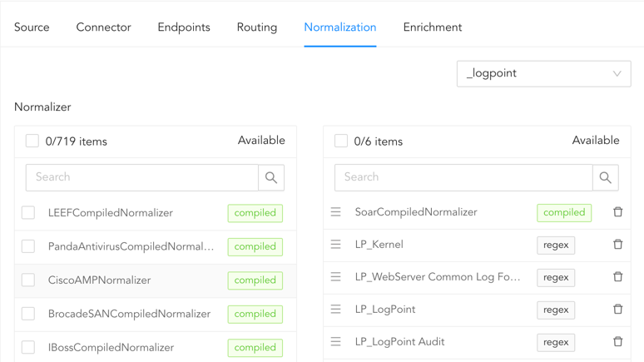Go to the Endpoints tab

coord(184,27)
